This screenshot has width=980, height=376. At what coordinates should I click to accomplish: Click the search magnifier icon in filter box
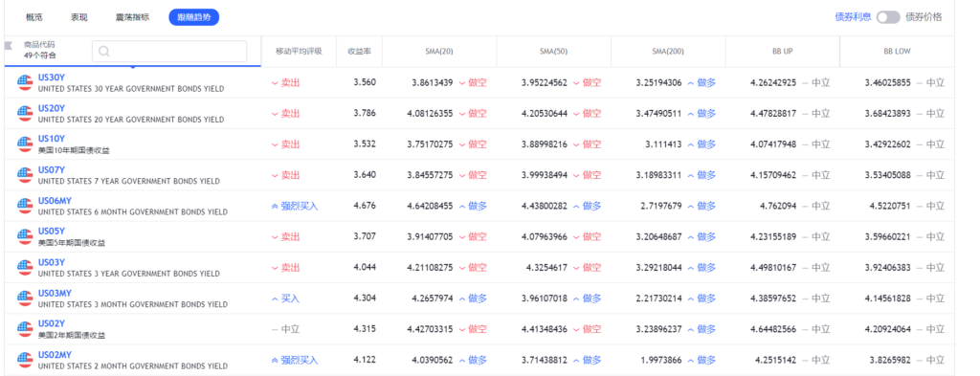(104, 52)
